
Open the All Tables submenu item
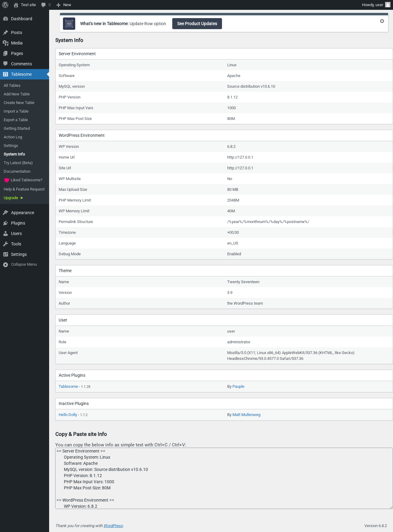coord(12,86)
